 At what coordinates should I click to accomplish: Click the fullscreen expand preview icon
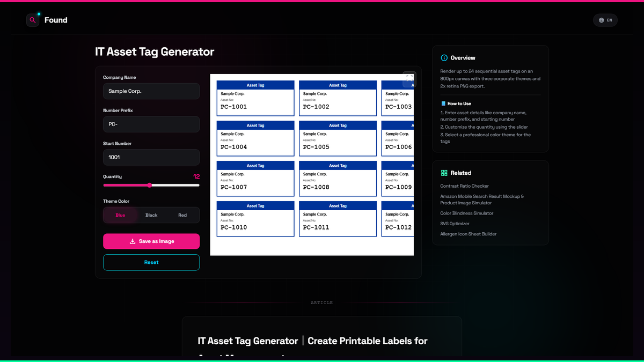pos(409,79)
